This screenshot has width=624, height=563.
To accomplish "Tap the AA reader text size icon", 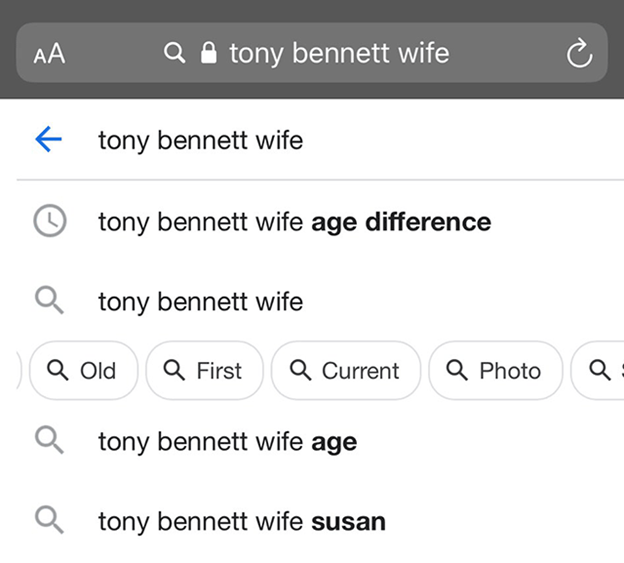I will (x=49, y=54).
